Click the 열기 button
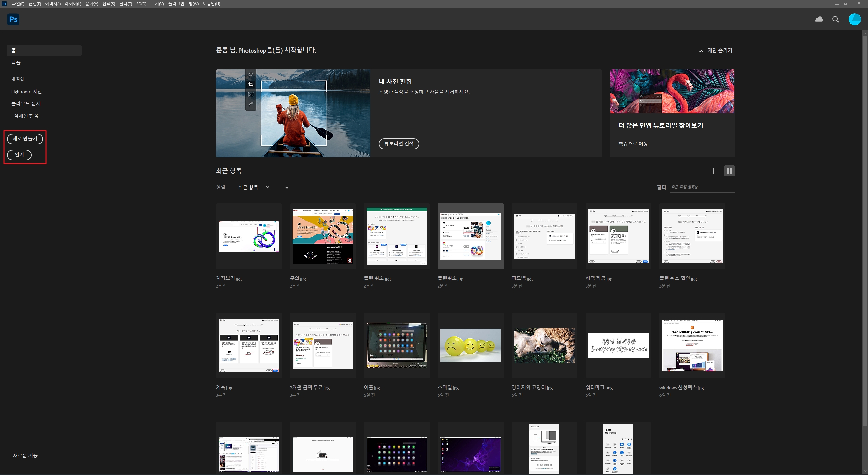The width and height of the screenshot is (868, 475). pos(19,155)
